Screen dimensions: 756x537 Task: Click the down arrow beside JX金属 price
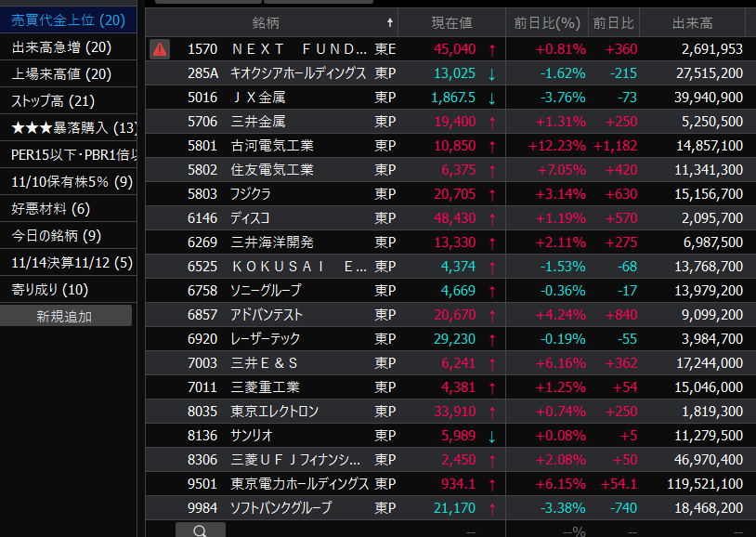tap(491, 98)
